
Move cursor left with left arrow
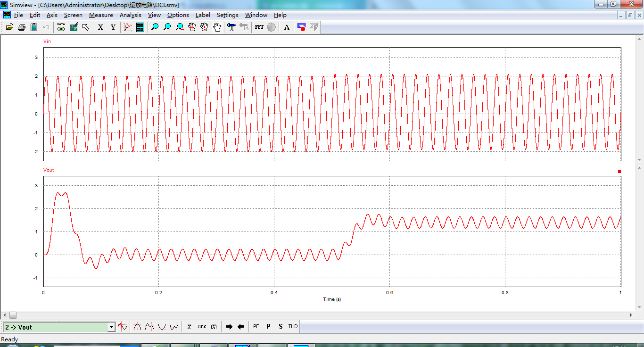tap(241, 326)
